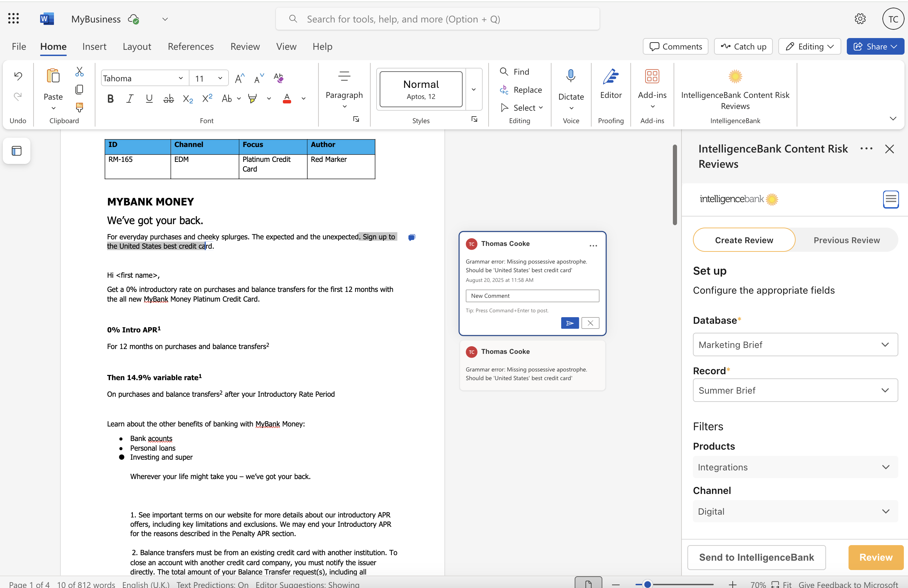Open the IntelligenceBank hamburger menu
Viewport: 908px width, 588px height.
point(890,199)
